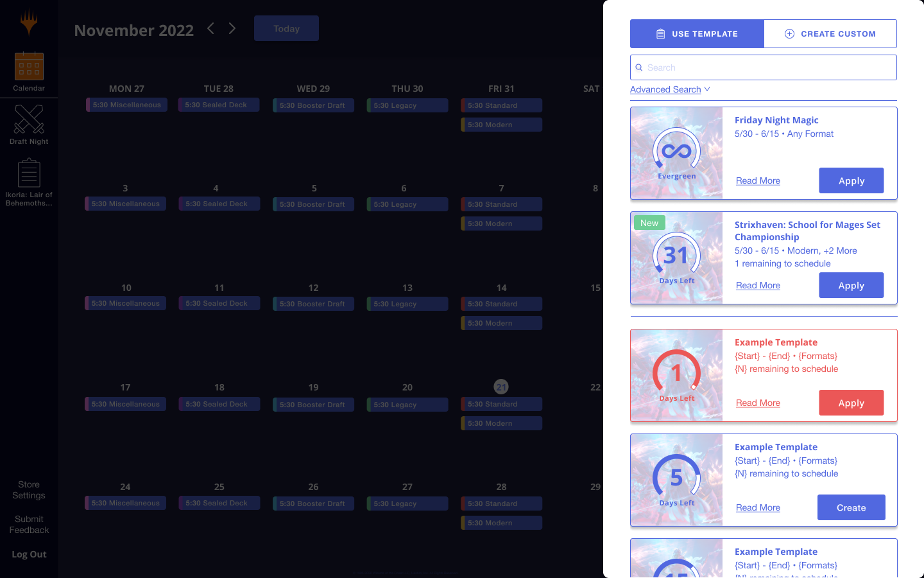Read More on the 5 Days Left template
The width and height of the screenshot is (924, 578).
758,507
